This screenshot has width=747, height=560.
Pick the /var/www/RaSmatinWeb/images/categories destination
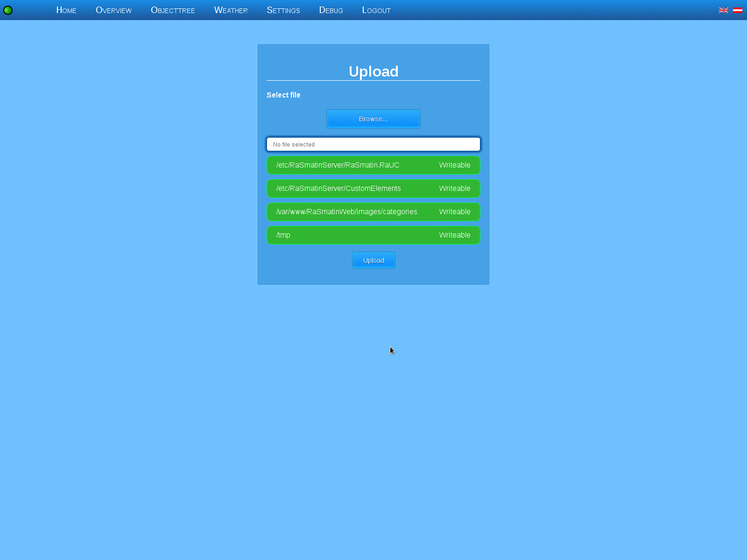[x=346, y=212]
